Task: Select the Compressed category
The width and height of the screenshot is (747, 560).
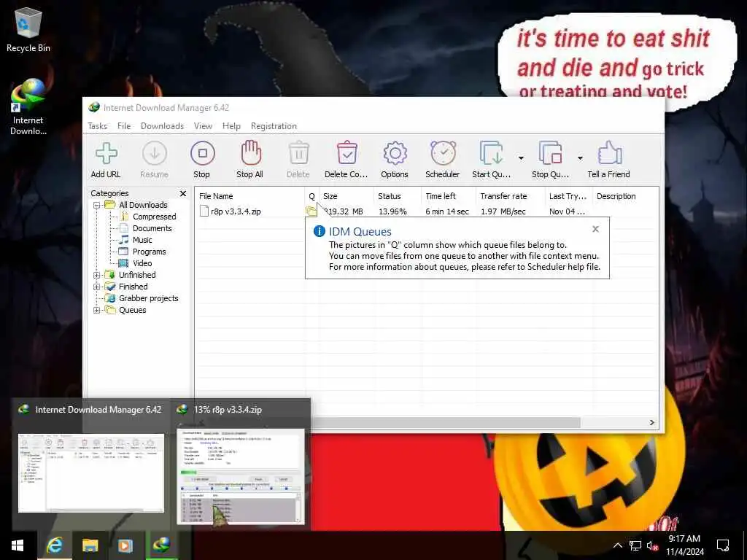Action: [155, 217]
